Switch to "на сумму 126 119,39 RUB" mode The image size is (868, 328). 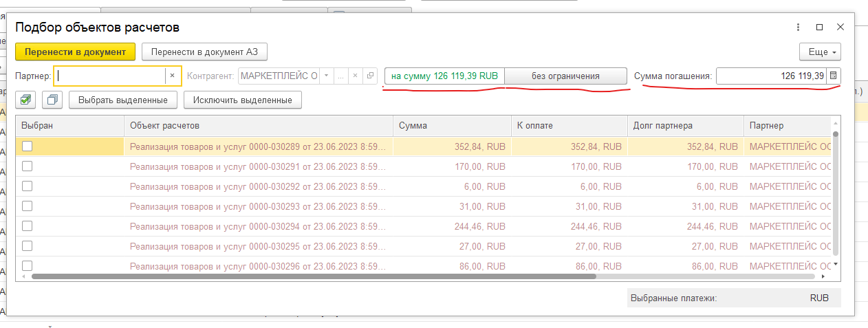[x=444, y=76]
